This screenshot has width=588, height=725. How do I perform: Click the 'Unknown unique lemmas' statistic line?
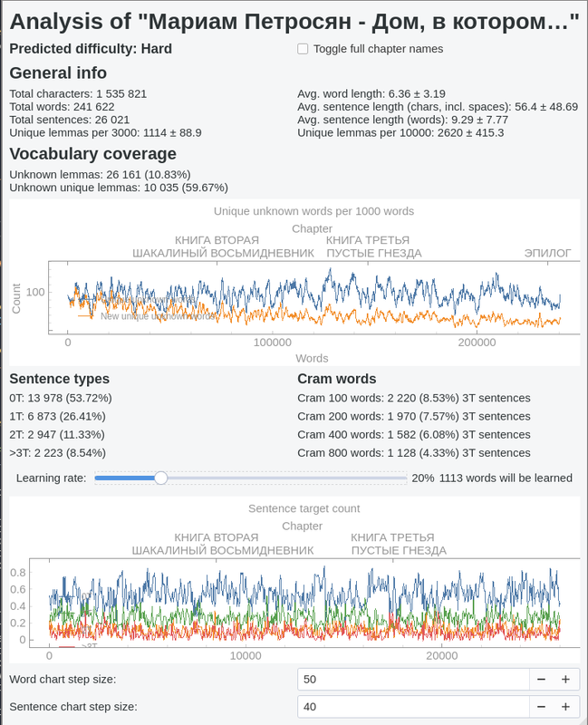point(118,188)
